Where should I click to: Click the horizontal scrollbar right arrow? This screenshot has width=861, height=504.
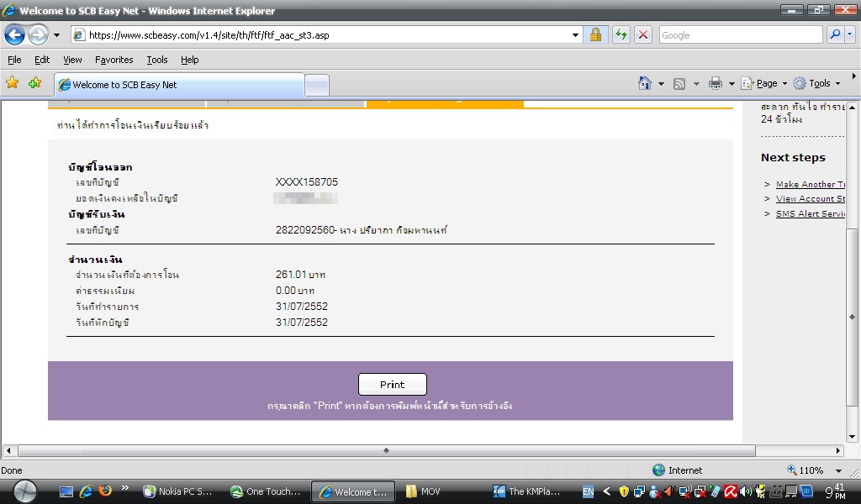point(838,451)
